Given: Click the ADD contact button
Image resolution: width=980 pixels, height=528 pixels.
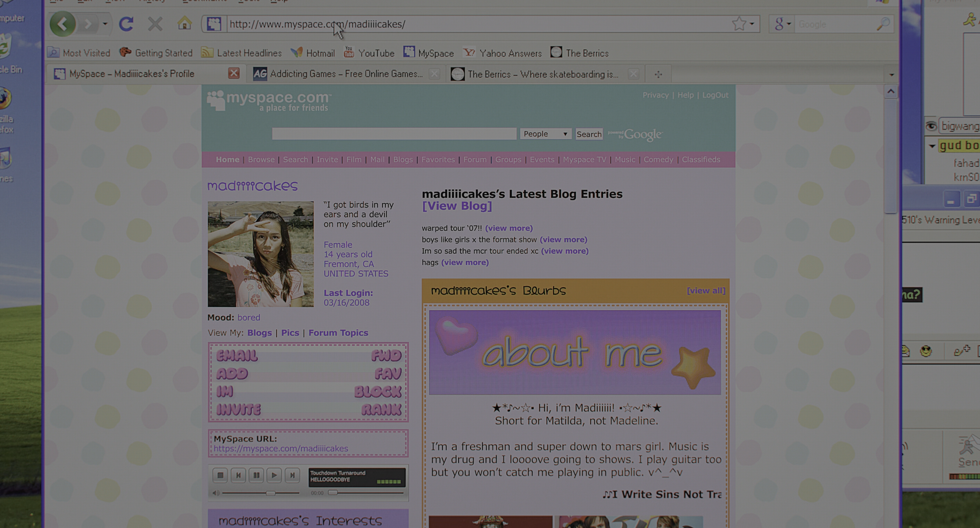Looking at the screenshot, I should tap(232, 374).
